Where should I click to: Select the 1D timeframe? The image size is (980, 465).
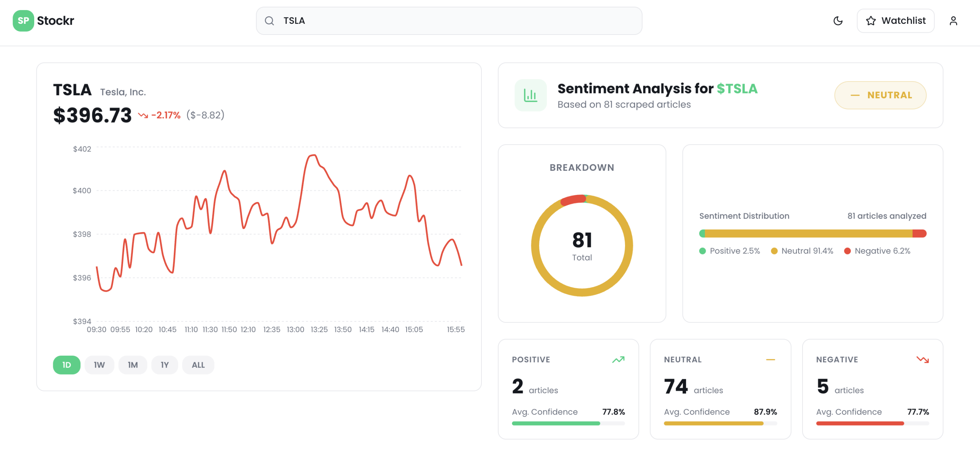(x=67, y=365)
